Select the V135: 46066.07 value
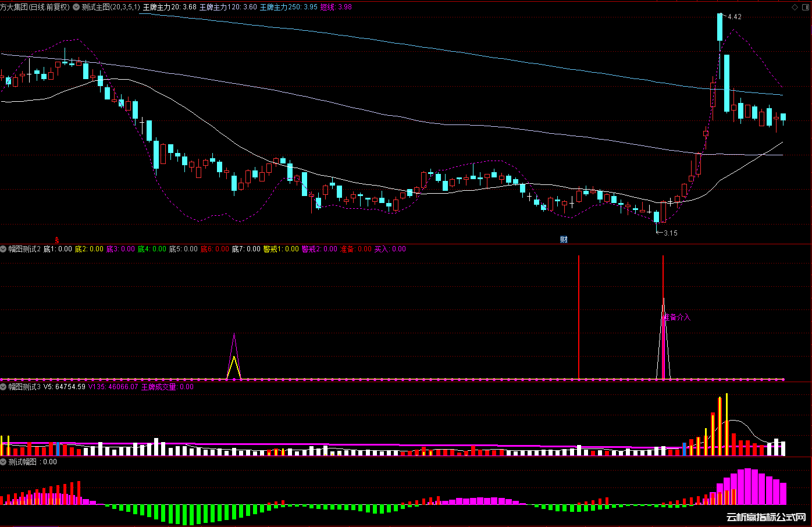This screenshot has width=812, height=527. pos(113,387)
